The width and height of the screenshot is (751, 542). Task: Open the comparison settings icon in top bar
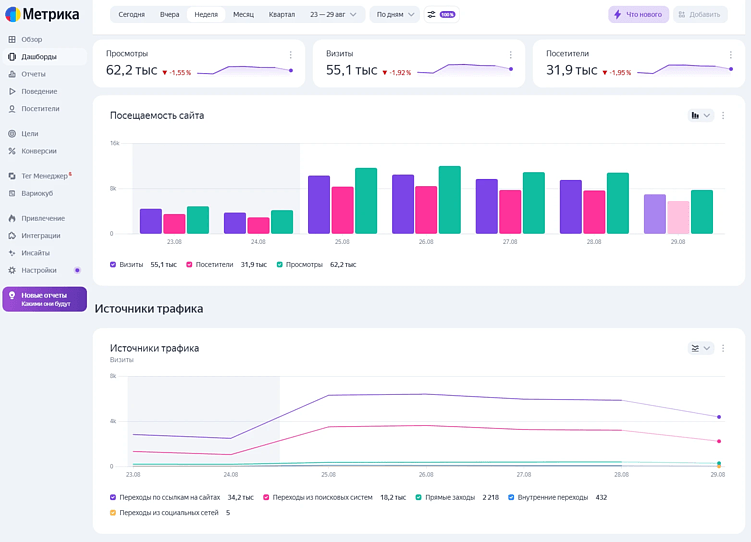432,14
